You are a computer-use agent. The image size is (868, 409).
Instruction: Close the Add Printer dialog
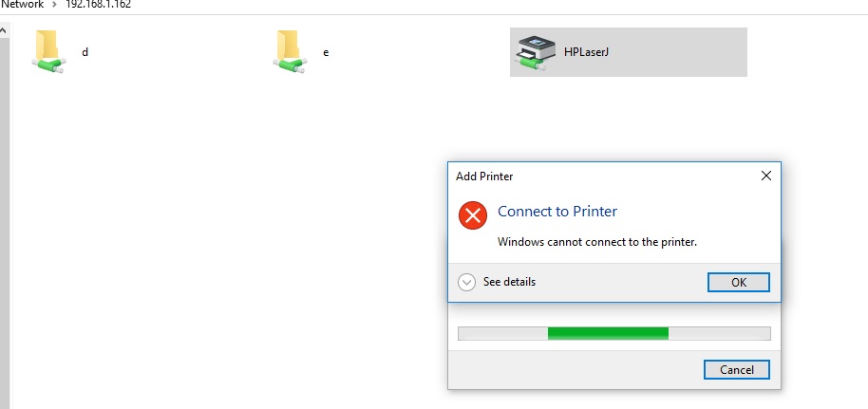[765, 176]
